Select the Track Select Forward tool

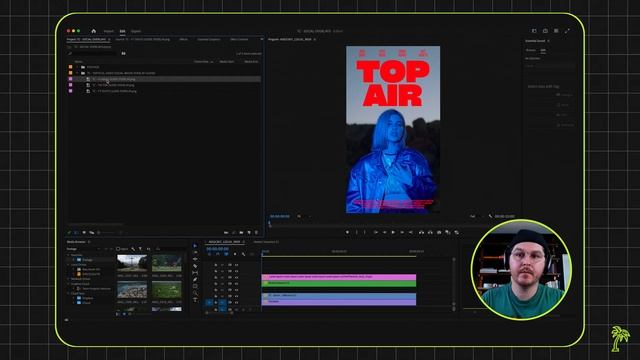point(195,252)
